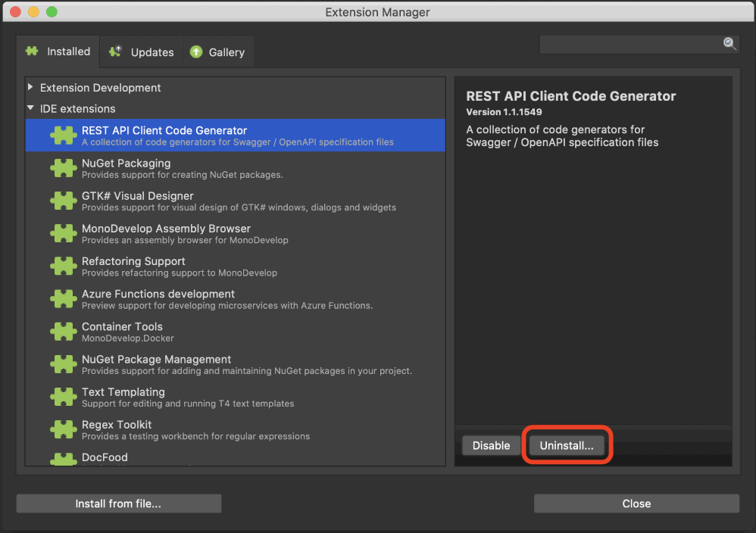Click the Extension Development label
This screenshot has height=533, width=756.
pos(100,88)
